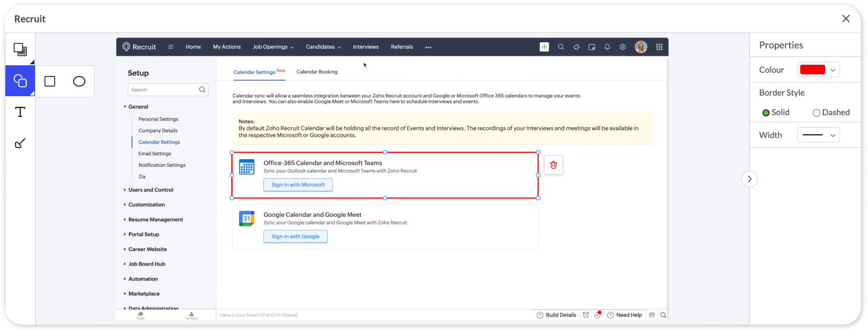Open My Actions in top navigation
The image size is (868, 332).
pos(227,47)
